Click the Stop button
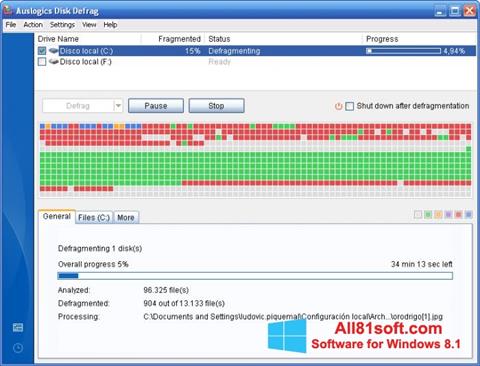 point(216,106)
